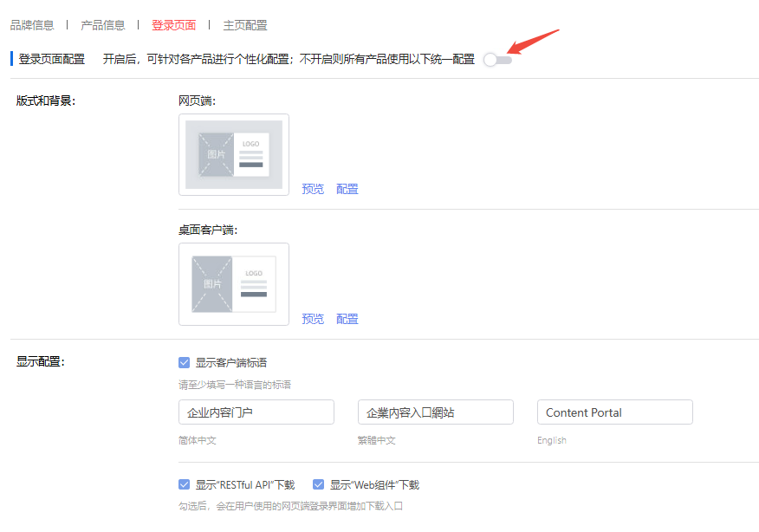Viewport: 759px width, 532px height.
Task: Click the English field containing Content Portal
Action: 614,412
